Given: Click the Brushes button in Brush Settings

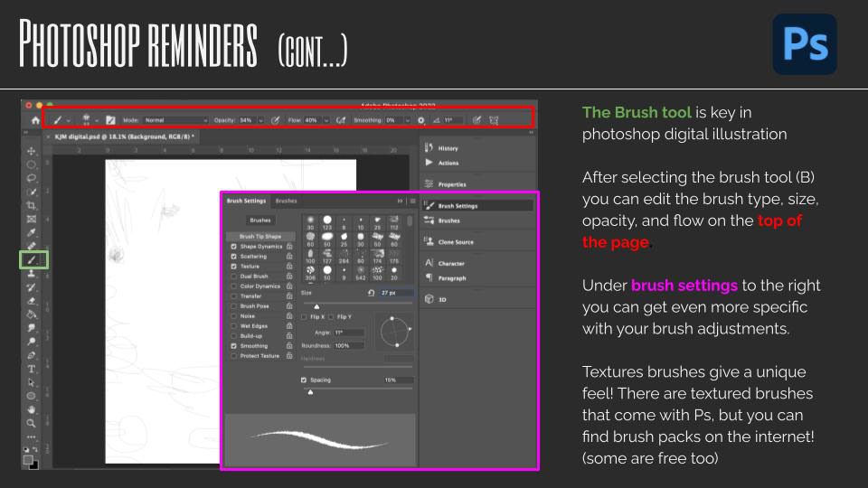Looking at the screenshot, I should point(260,221).
